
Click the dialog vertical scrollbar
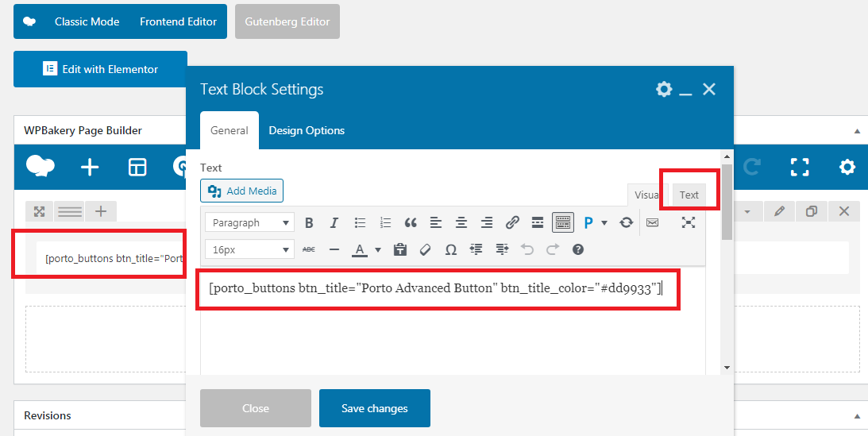pos(727,202)
